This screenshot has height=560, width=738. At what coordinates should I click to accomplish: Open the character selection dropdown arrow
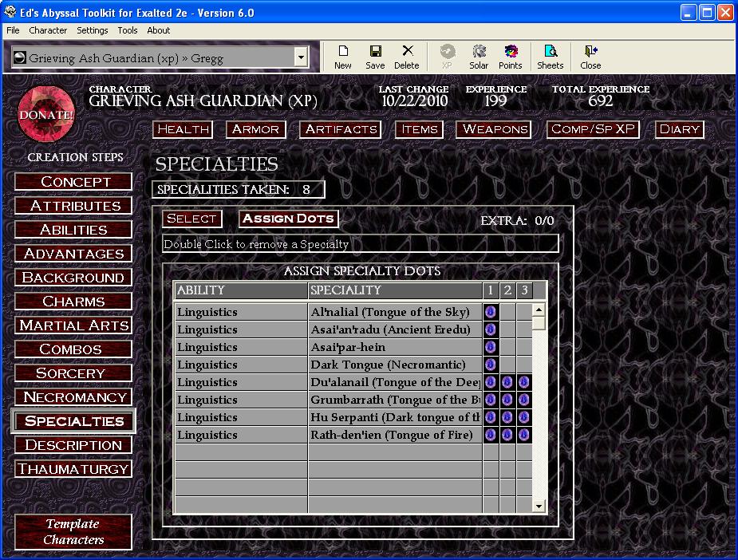301,57
